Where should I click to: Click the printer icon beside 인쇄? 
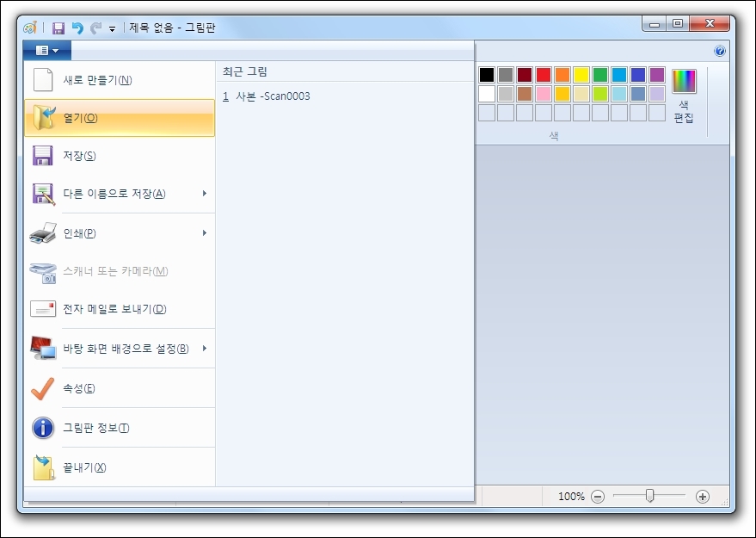point(43,233)
